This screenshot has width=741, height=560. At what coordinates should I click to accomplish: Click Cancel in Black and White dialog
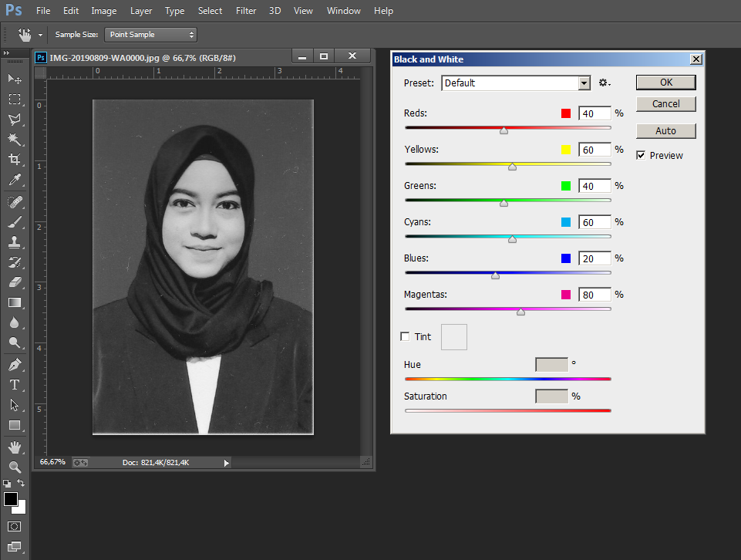tap(666, 104)
